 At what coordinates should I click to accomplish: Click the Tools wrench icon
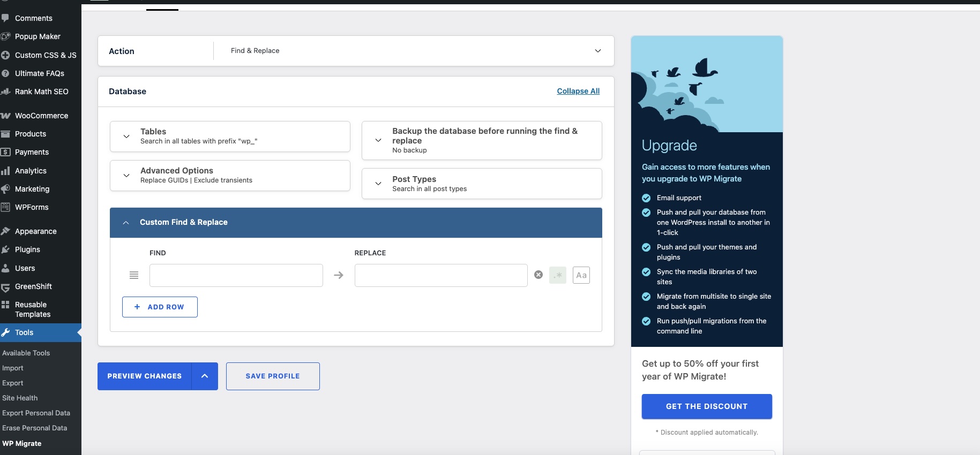[5, 332]
